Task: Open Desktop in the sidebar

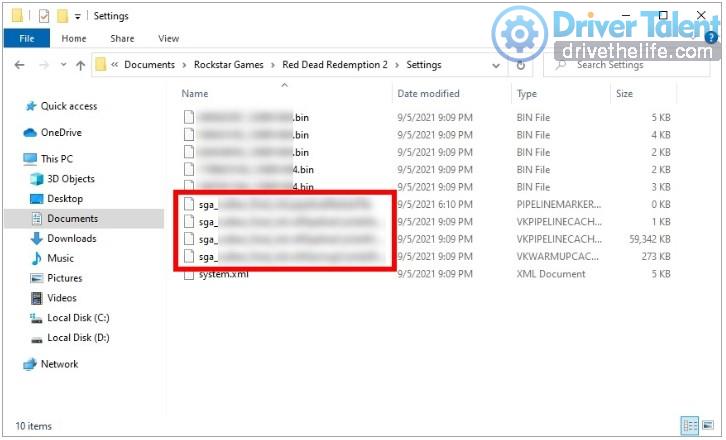Action: [x=65, y=199]
